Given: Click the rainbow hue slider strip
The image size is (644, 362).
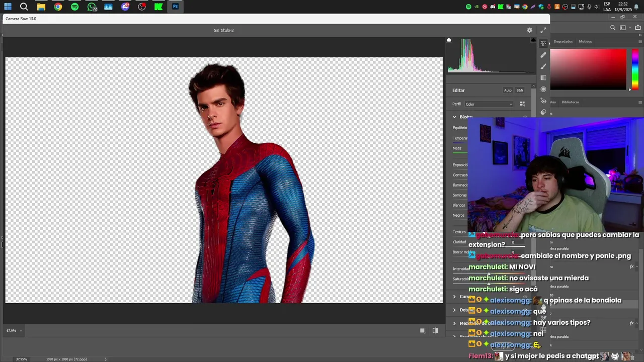Looking at the screenshot, I should 635,69.
